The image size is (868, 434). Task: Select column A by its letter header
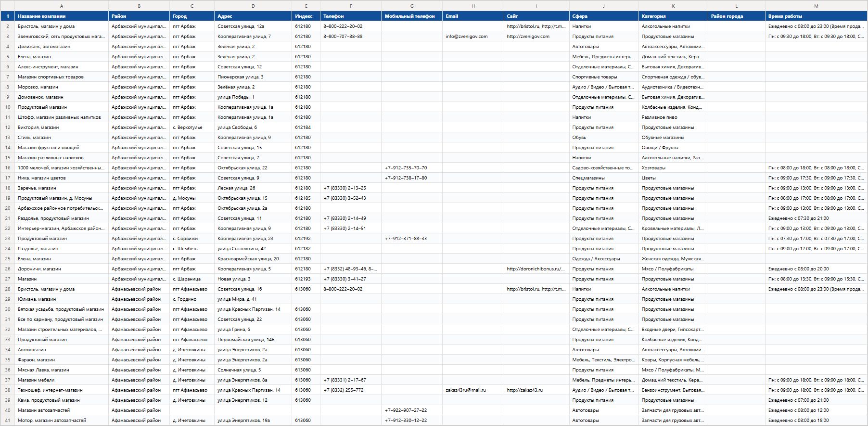click(62, 6)
